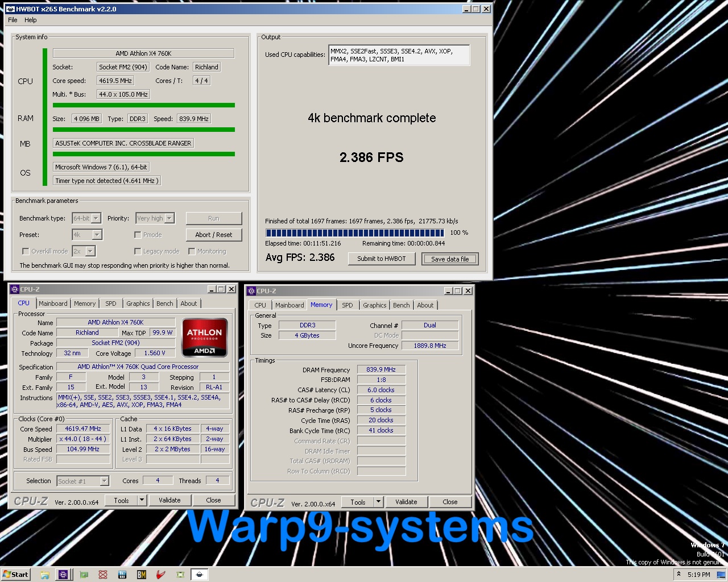Open the Preset 4k dropdown
Screen dimensions: 728x582
pos(87,235)
